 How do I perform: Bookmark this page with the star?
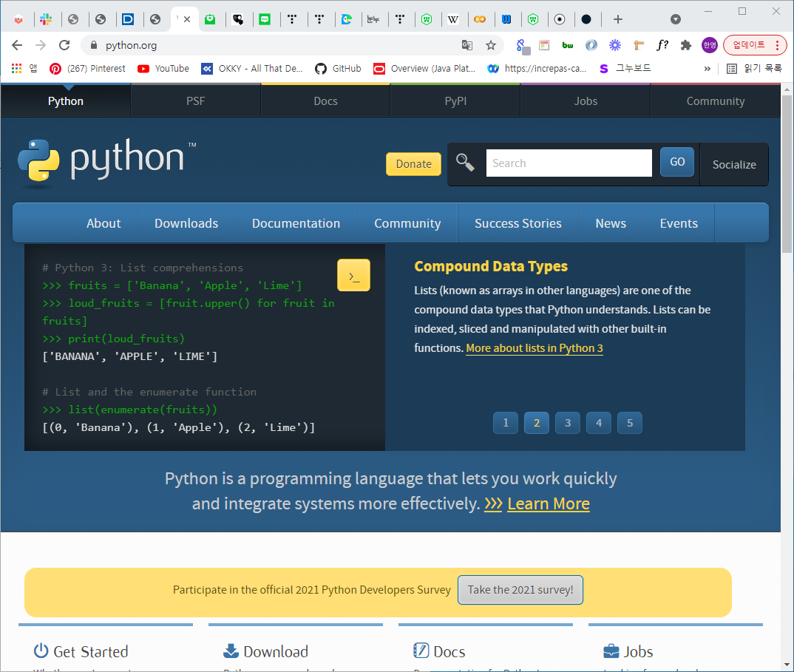tap(491, 45)
